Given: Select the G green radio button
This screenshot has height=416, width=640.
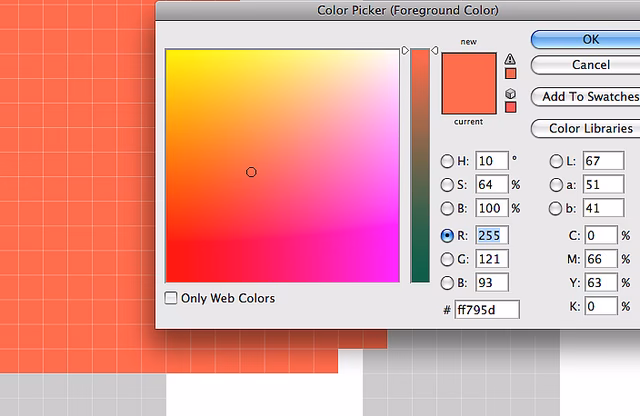Looking at the screenshot, I should [447, 259].
